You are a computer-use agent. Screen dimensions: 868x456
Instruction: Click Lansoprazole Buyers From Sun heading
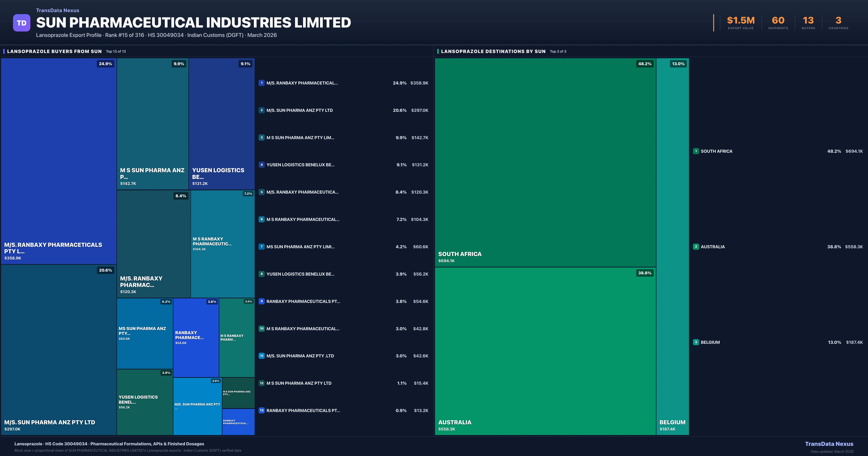coord(54,51)
